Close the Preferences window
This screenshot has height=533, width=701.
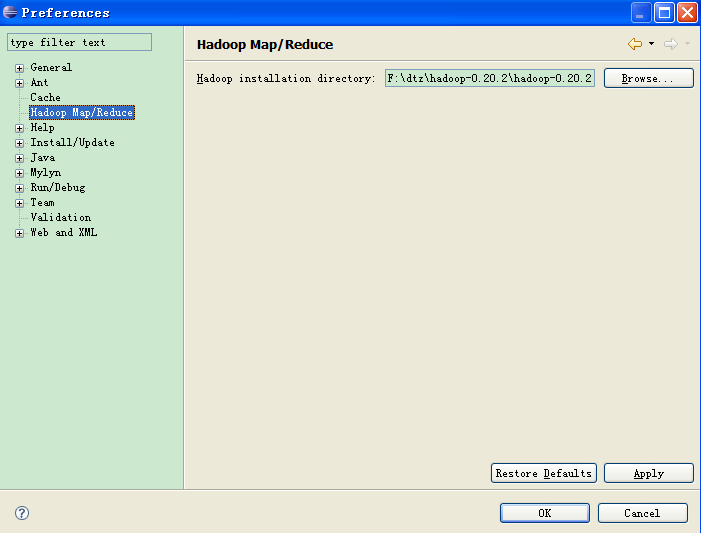688,13
